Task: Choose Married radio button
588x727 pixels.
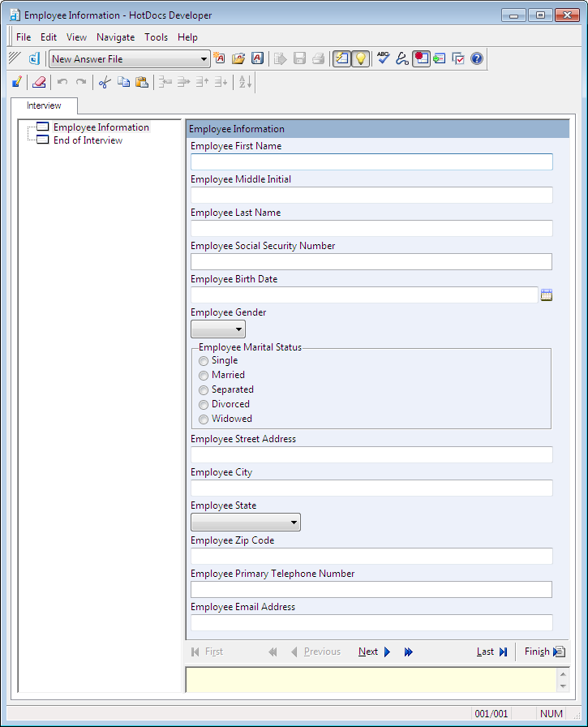Action: coord(204,375)
